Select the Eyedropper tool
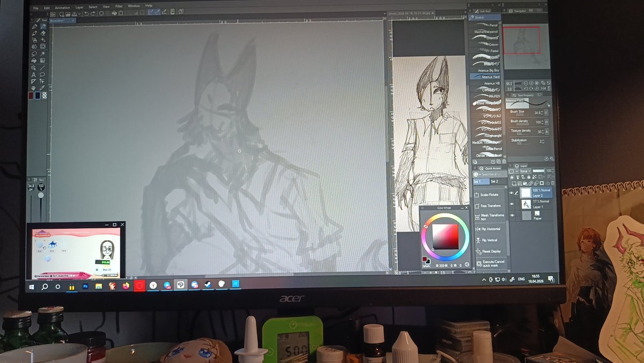Image resolution: width=644 pixels, height=363 pixels. click(42, 88)
